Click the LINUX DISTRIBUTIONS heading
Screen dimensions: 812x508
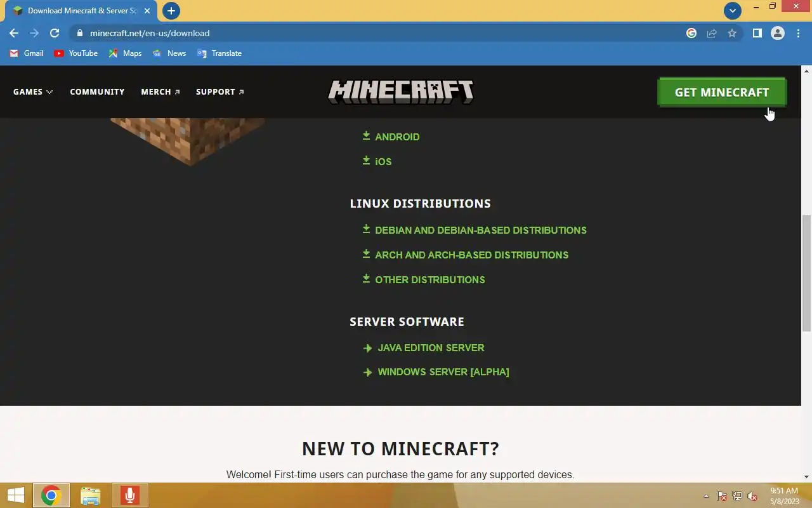[x=420, y=203]
